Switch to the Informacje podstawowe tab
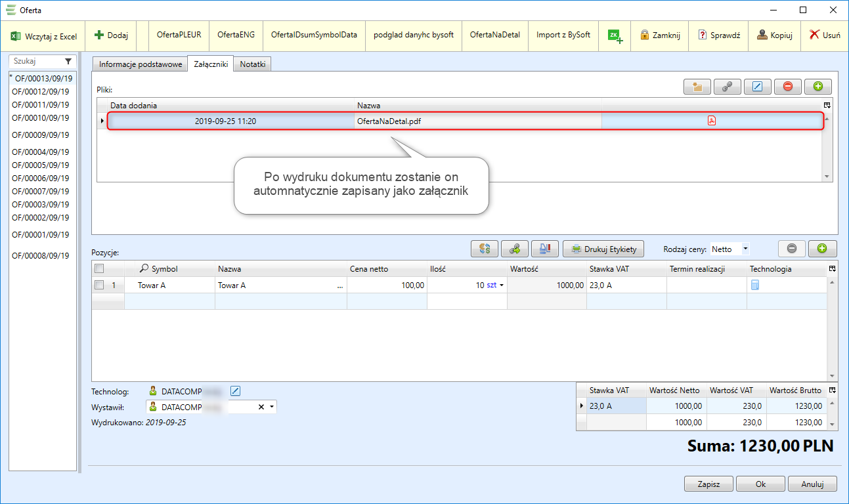Screen dimensions: 849x504 [140, 64]
